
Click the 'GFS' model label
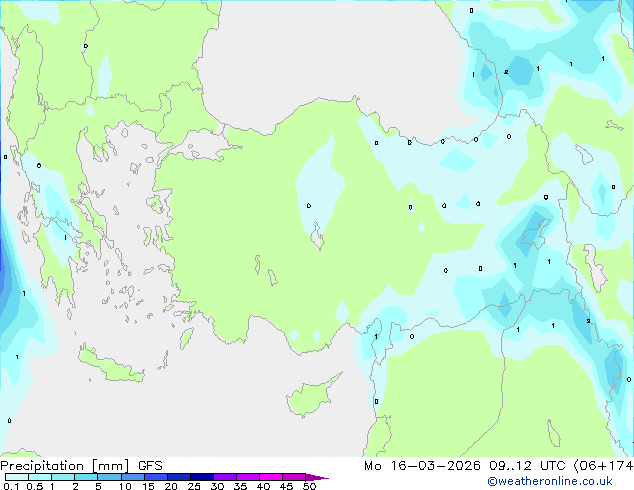(150, 466)
